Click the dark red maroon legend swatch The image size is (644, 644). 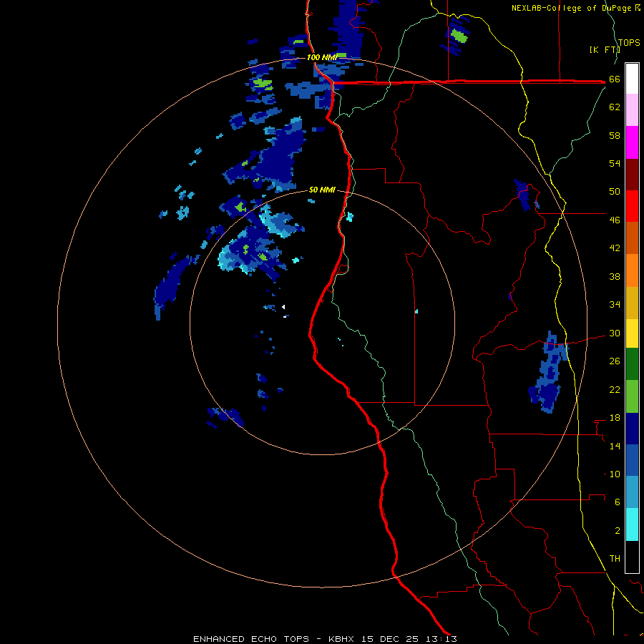[x=632, y=175]
